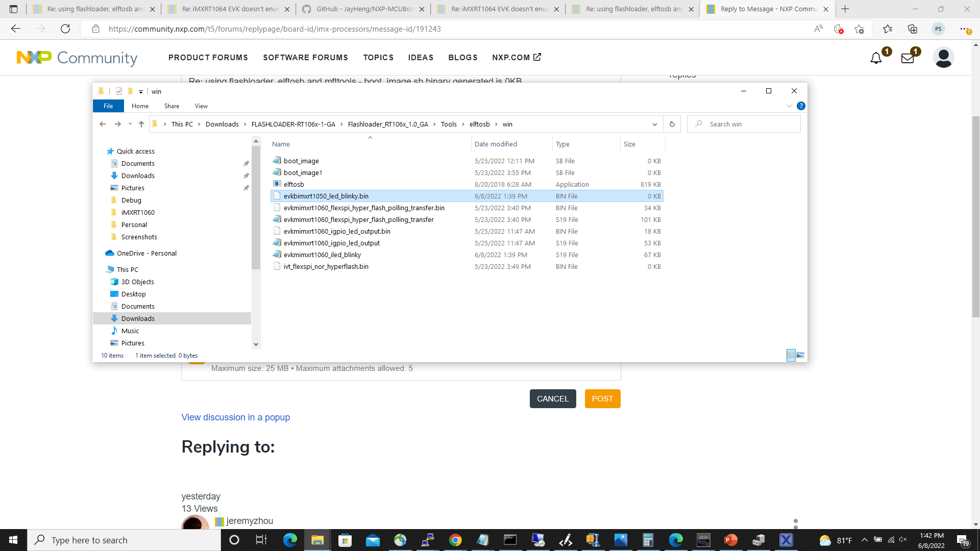980x551 pixels.
Task: Switch to large thumbnails view in status bar
Action: pyautogui.click(x=800, y=355)
